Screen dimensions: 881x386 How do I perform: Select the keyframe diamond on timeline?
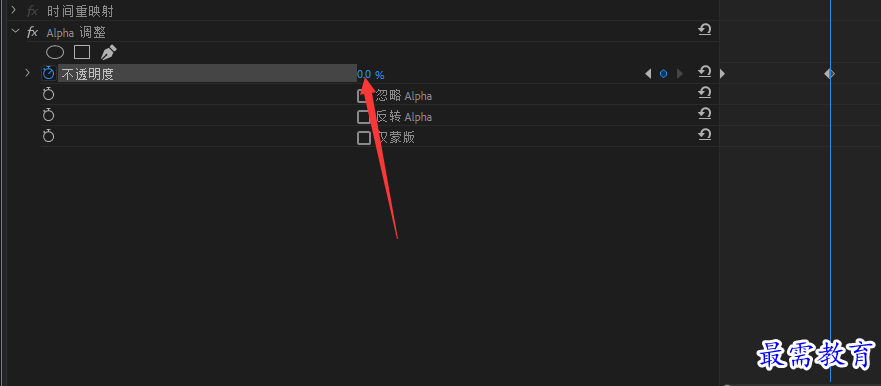click(x=829, y=74)
